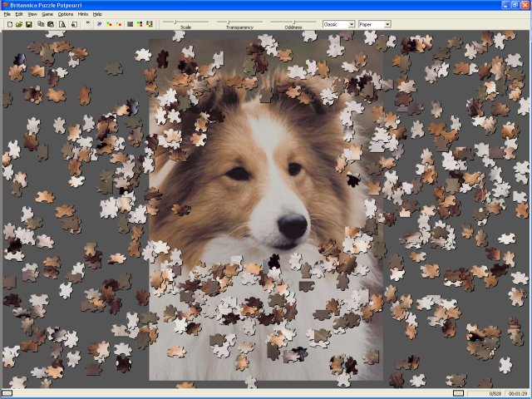The height and width of the screenshot is (399, 532).
Task: Open the Hints menu
Action: pos(83,14)
